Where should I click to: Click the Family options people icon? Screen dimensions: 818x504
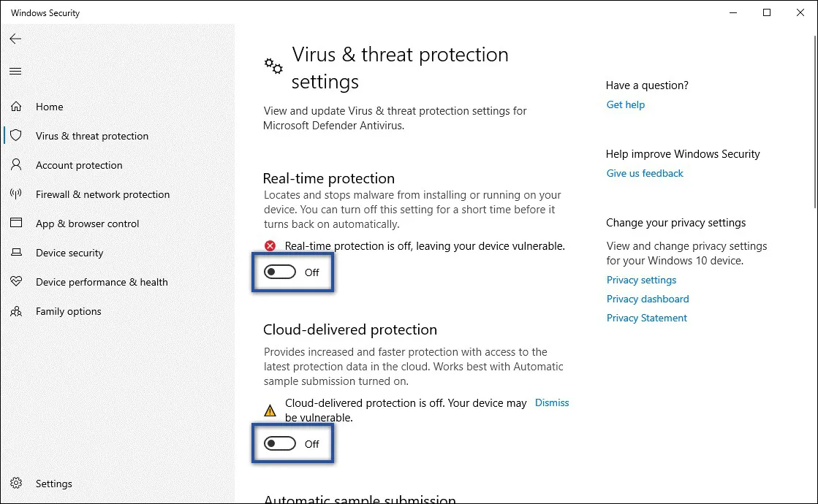[x=16, y=311]
